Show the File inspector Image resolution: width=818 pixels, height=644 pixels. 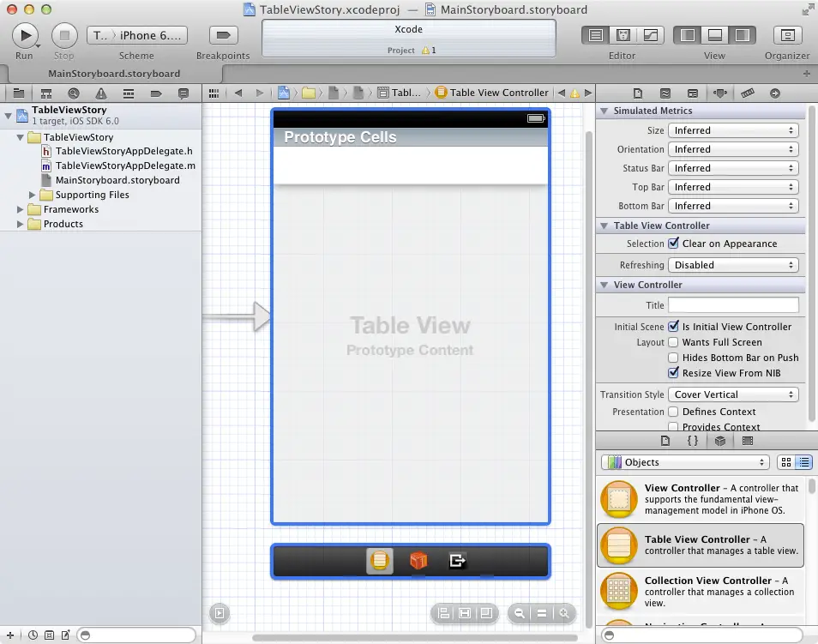638,93
